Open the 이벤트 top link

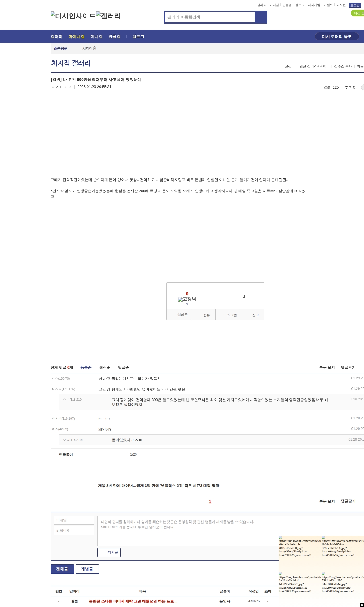(x=328, y=5)
